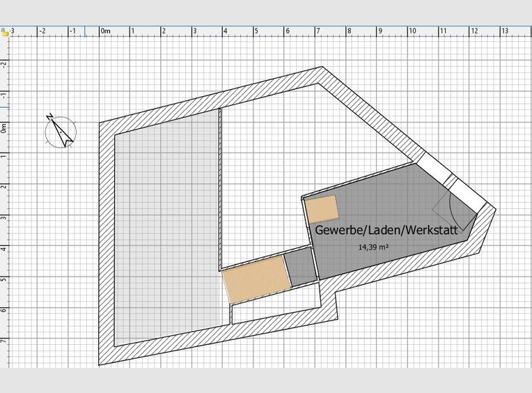Screen dimensions: 532x393
Task: Select the large beige furniture piece near the bottom
Action: point(257,279)
